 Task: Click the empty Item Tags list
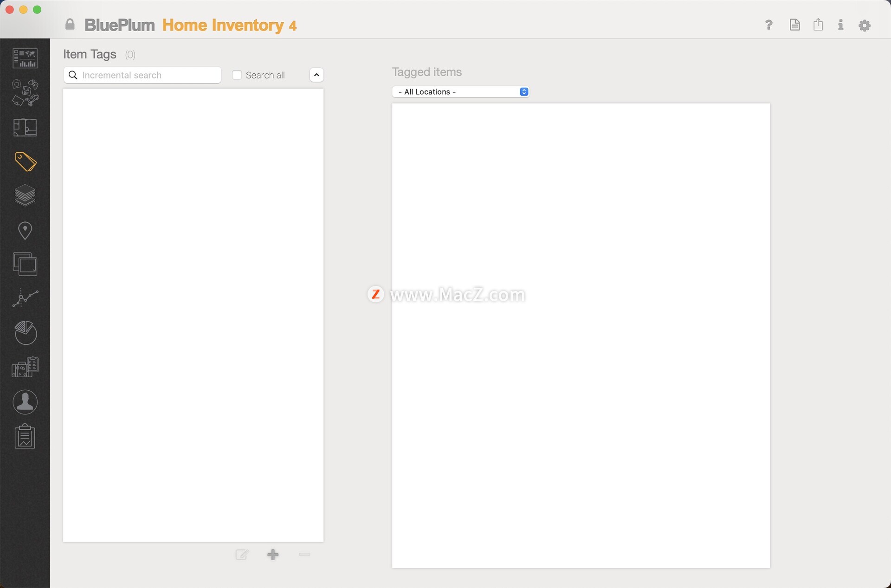[x=194, y=315]
